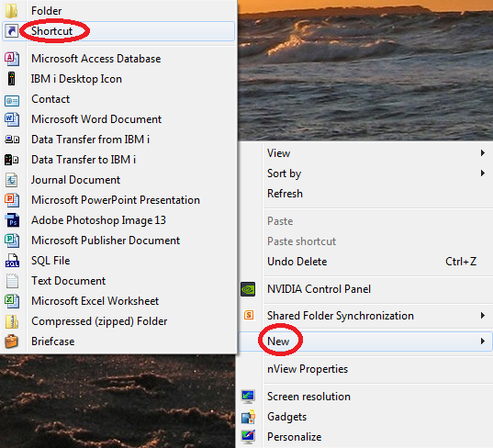Expand the View submenu arrow
Image resolution: width=493 pixels, height=448 pixels.
pyautogui.click(x=482, y=153)
